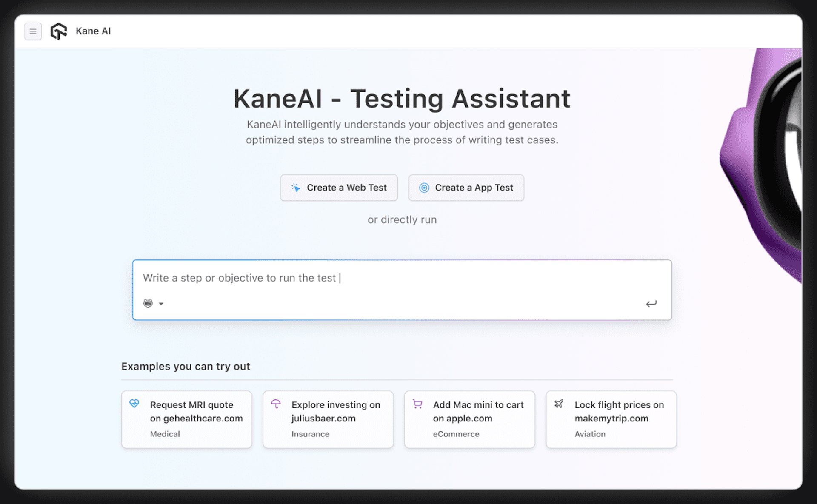
Task: Click the purple robot mascot image
Action: 762,166
